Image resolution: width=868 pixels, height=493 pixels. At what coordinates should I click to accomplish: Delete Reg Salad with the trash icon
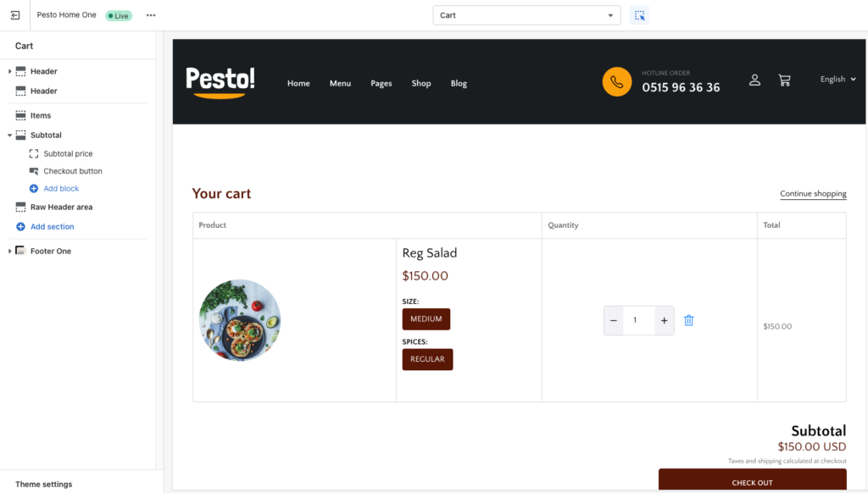[688, 320]
